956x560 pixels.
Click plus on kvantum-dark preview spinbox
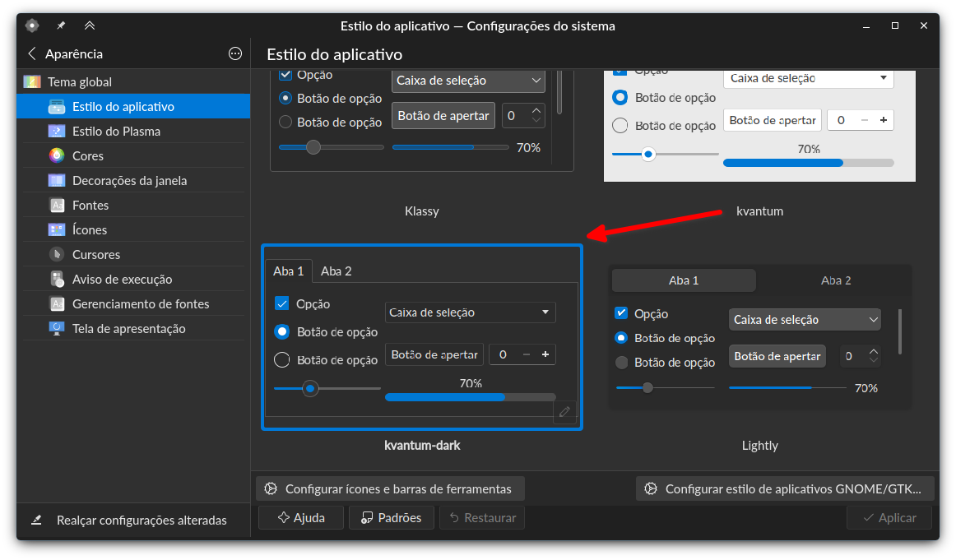coord(545,354)
